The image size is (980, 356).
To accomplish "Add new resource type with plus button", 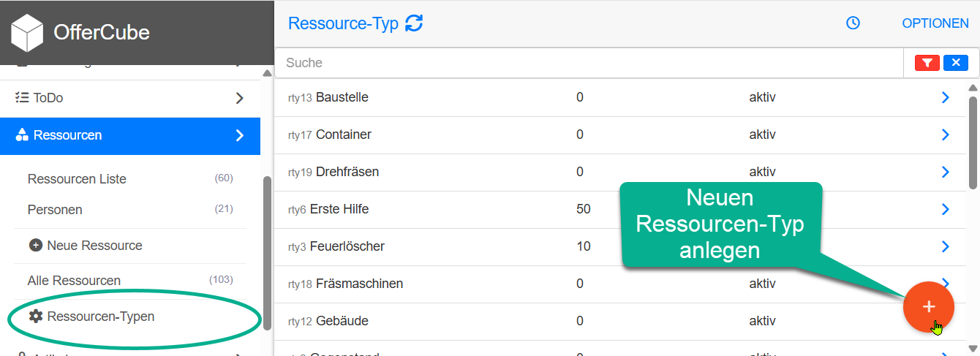I will click(x=929, y=306).
